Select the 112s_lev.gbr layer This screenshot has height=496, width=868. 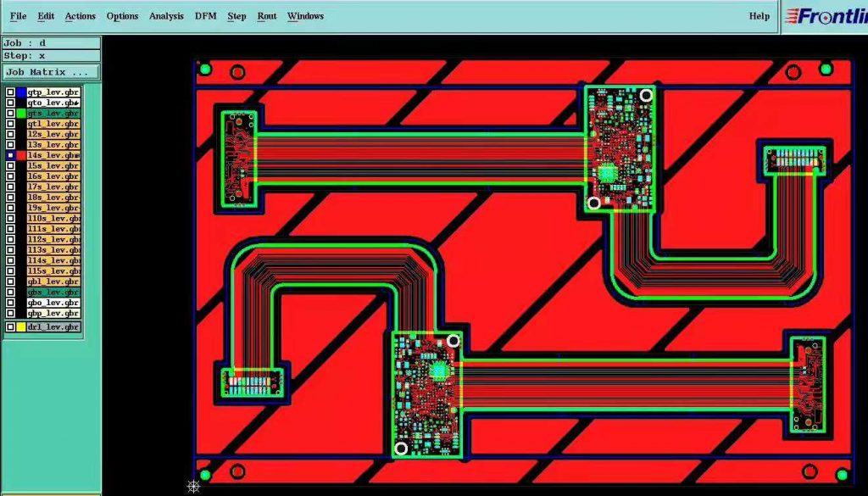pyautogui.click(x=55, y=239)
